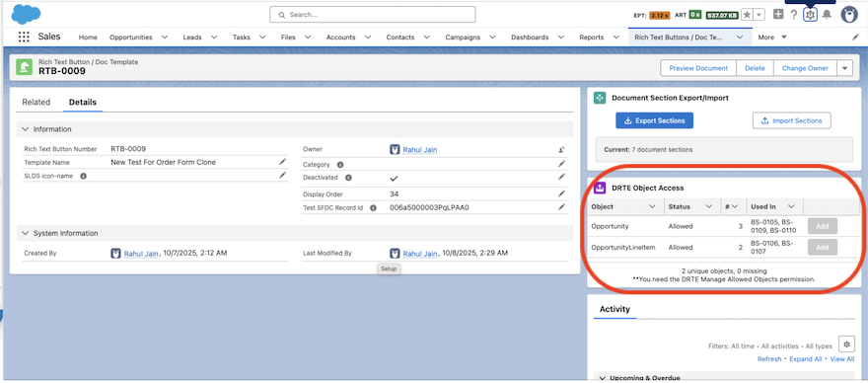The width and height of the screenshot is (868, 383).
Task: Open the Notifications bell
Action: 827,15
